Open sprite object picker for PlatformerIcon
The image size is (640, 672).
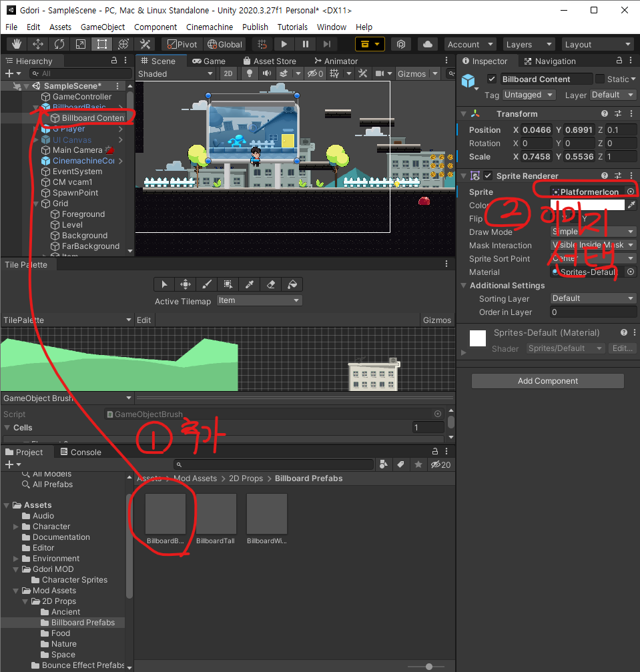click(x=631, y=192)
